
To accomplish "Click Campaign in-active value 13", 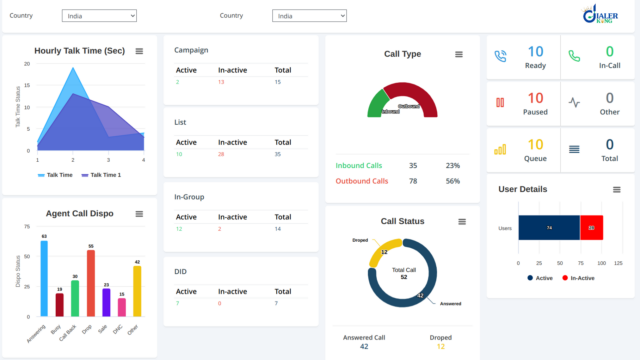I will click(x=221, y=82).
